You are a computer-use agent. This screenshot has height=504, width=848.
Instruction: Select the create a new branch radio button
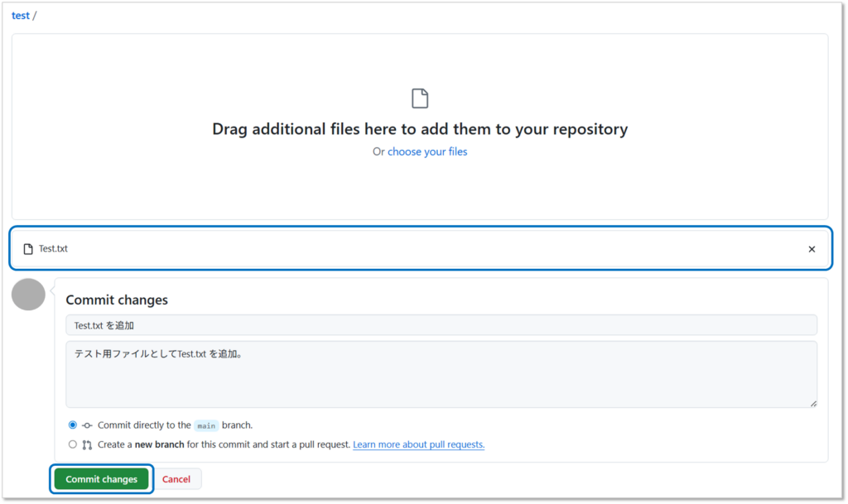point(73,444)
